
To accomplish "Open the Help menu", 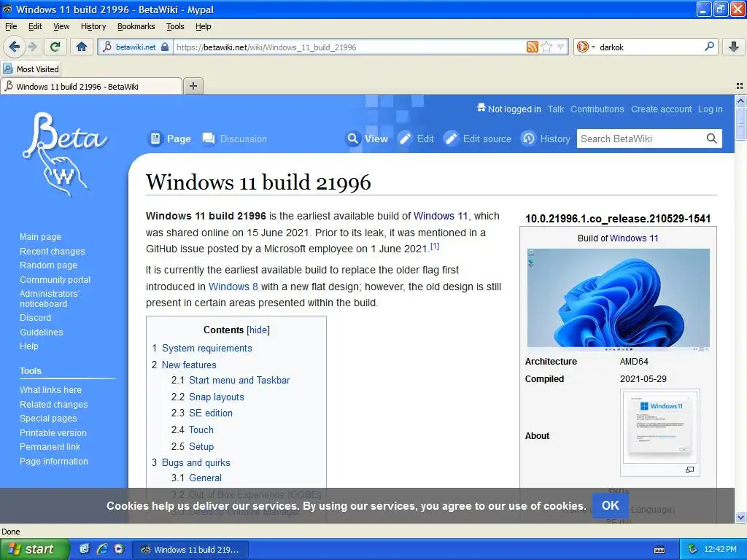I will point(204,27).
